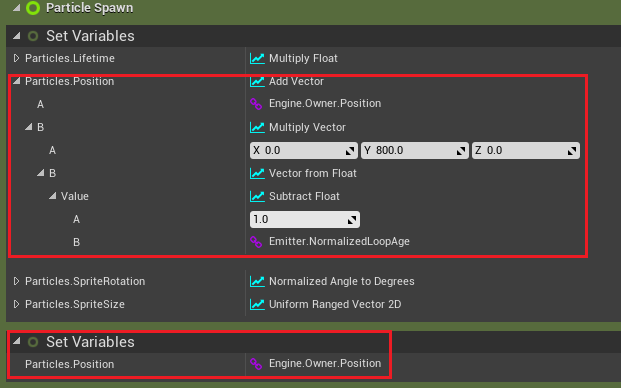This screenshot has width=621, height=388.
Task: Expand the Particles.SpriteRotation row
Action: click(16, 281)
